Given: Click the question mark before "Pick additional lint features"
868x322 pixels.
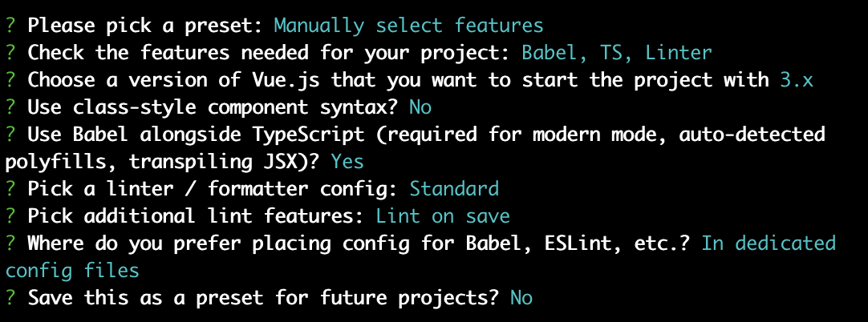Looking at the screenshot, I should click(x=10, y=216).
